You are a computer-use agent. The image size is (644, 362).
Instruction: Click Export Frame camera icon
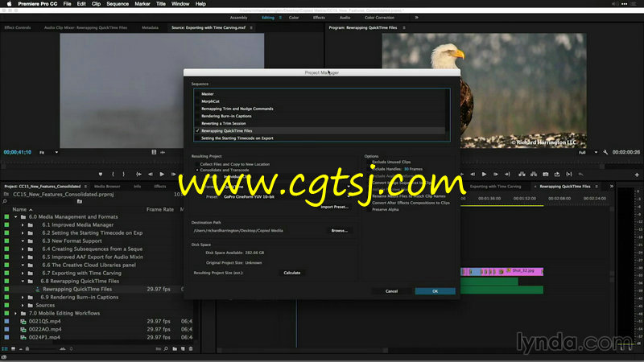click(546, 175)
